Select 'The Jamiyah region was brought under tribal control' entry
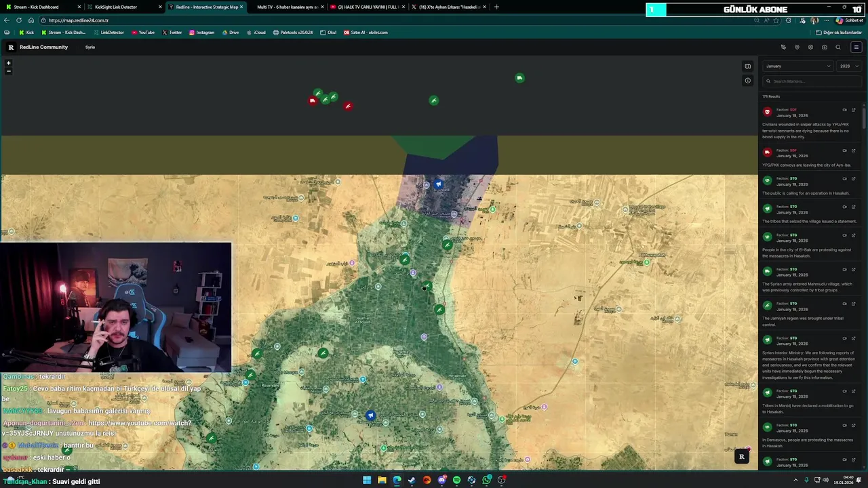868x488 pixels. tap(810, 314)
